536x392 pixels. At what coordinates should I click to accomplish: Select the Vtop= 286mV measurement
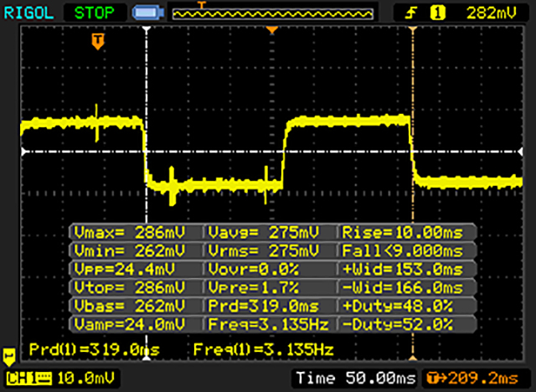[130, 288]
